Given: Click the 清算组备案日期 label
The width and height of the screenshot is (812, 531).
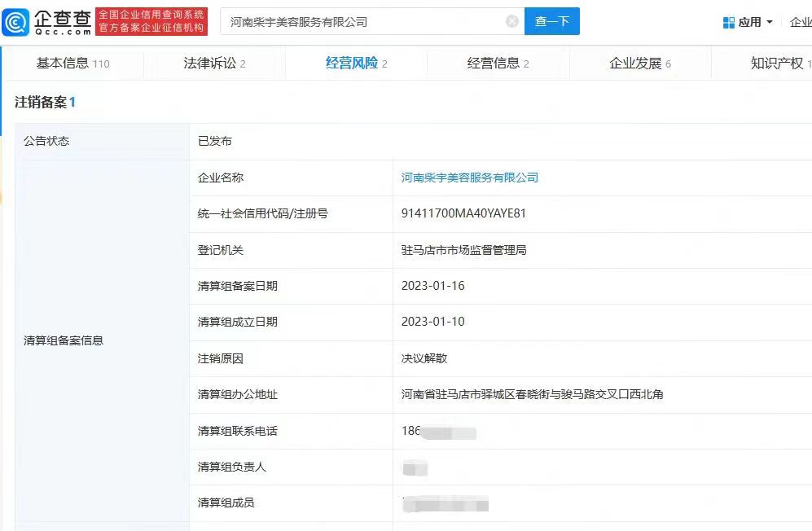Looking at the screenshot, I should point(238,285).
